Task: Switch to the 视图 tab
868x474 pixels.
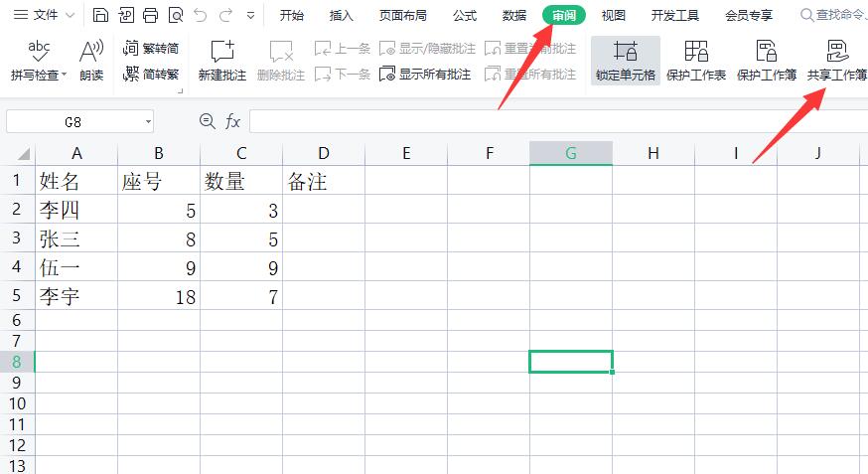Action: click(614, 16)
